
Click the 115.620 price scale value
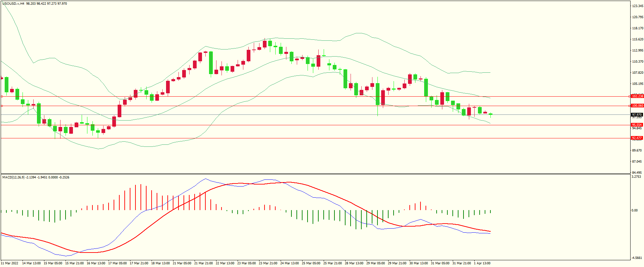(638, 39)
